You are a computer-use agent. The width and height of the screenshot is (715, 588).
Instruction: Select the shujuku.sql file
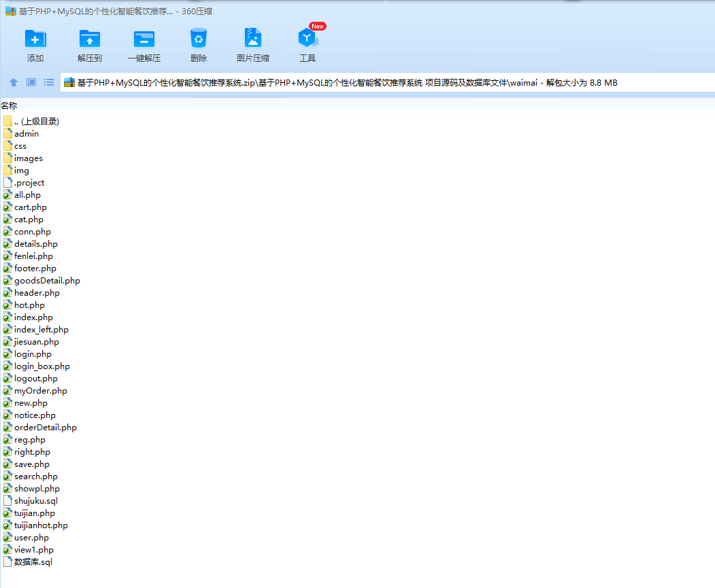(31, 502)
